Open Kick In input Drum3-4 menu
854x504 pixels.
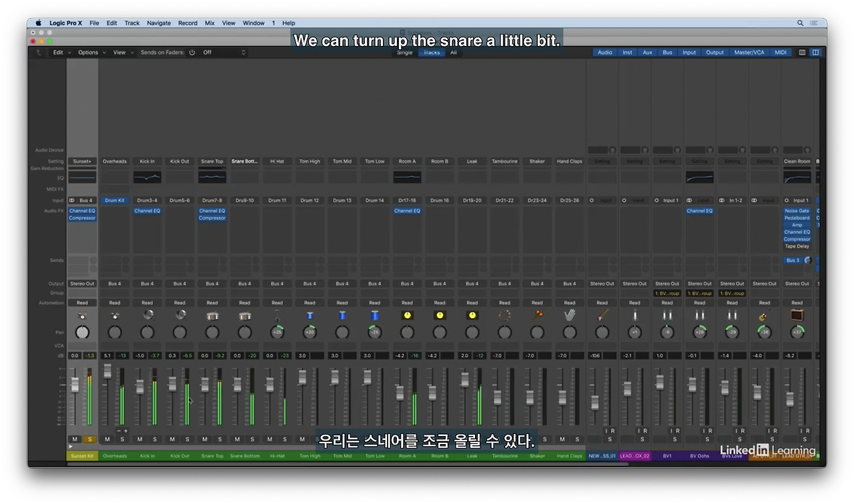[147, 200]
